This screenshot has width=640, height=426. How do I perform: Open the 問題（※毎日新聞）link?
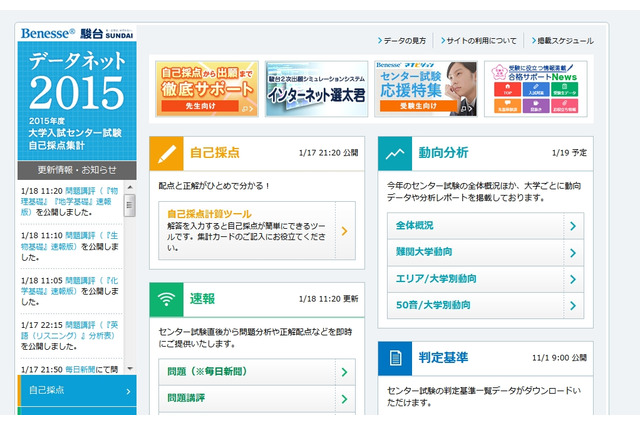(x=207, y=371)
